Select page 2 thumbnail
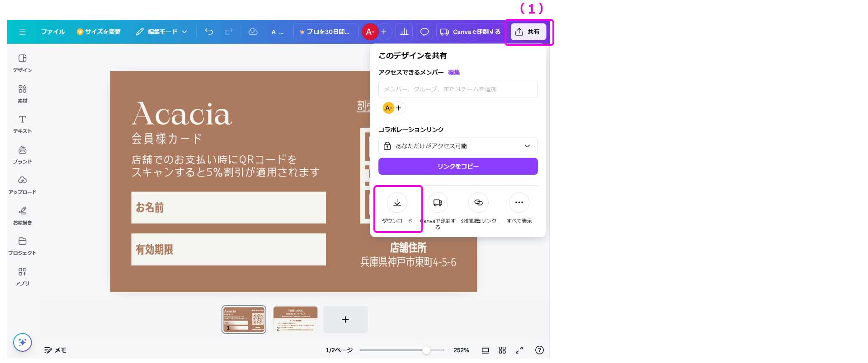The width and height of the screenshot is (868, 363). click(x=295, y=319)
